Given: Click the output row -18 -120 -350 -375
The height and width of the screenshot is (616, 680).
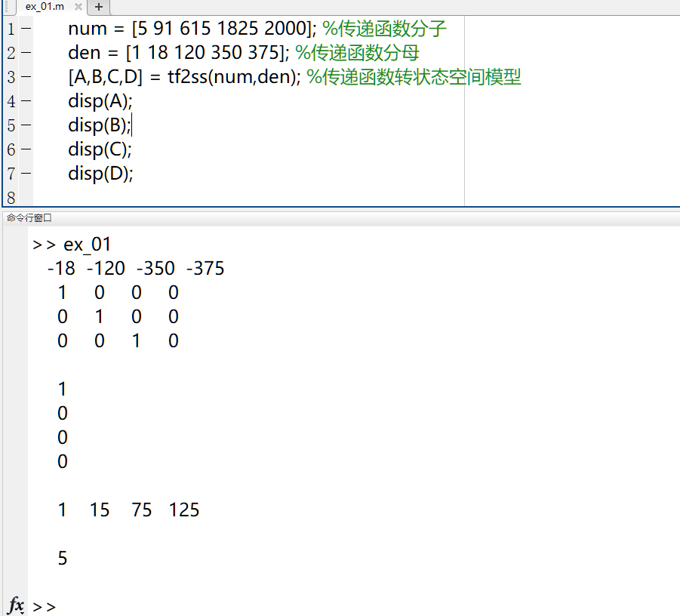Looking at the screenshot, I should [136, 269].
